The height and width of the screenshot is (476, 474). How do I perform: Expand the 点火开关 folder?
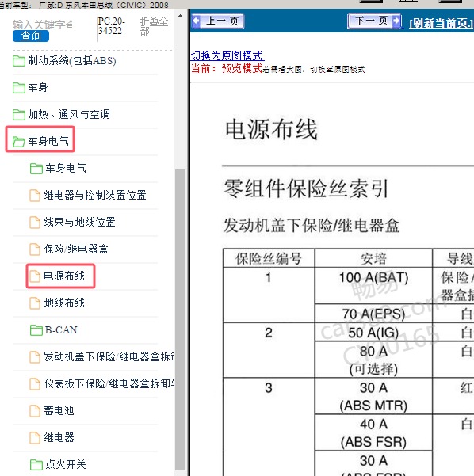tap(66, 464)
